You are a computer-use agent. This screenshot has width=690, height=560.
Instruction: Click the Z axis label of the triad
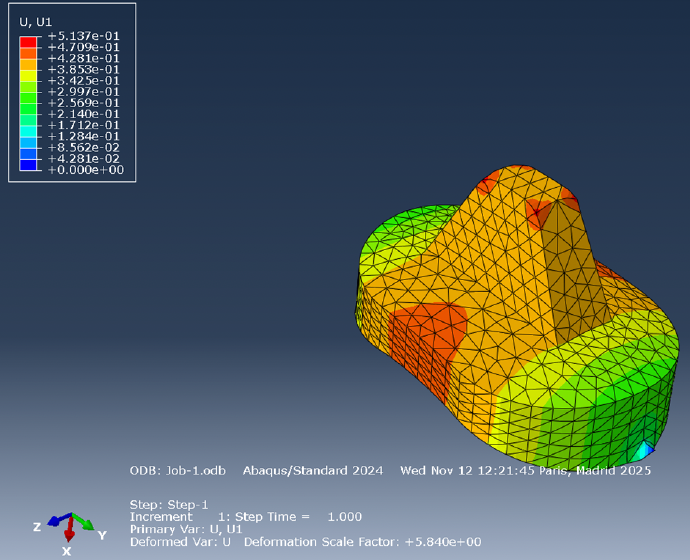point(37,527)
